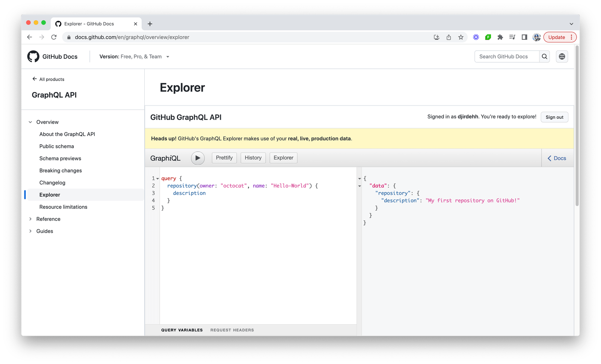Screen dimensions: 601x364
Task: Click the browser address bar URL
Action: click(132, 37)
